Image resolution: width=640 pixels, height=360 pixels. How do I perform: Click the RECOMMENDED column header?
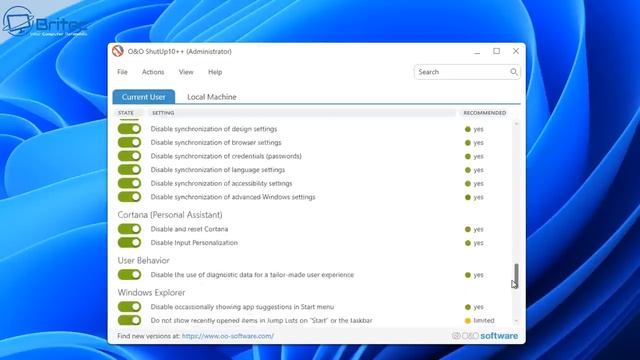(484, 113)
